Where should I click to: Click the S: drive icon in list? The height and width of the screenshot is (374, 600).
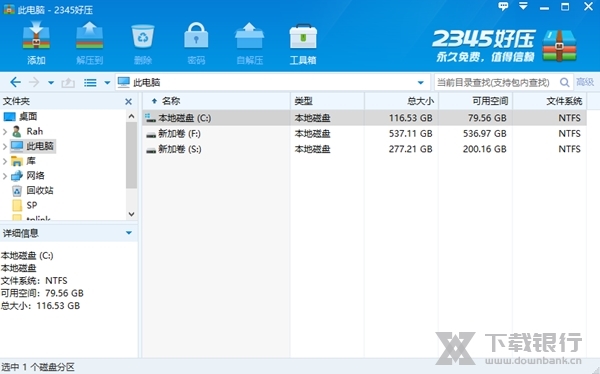(151, 150)
